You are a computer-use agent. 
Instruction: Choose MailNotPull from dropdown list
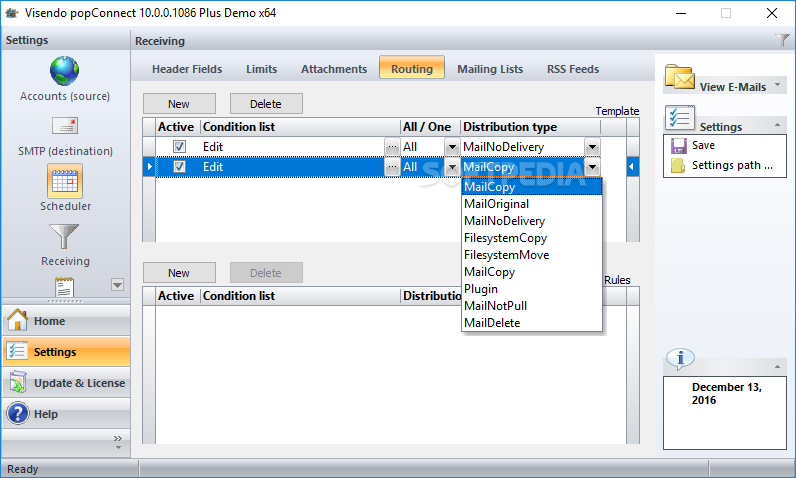(x=532, y=306)
